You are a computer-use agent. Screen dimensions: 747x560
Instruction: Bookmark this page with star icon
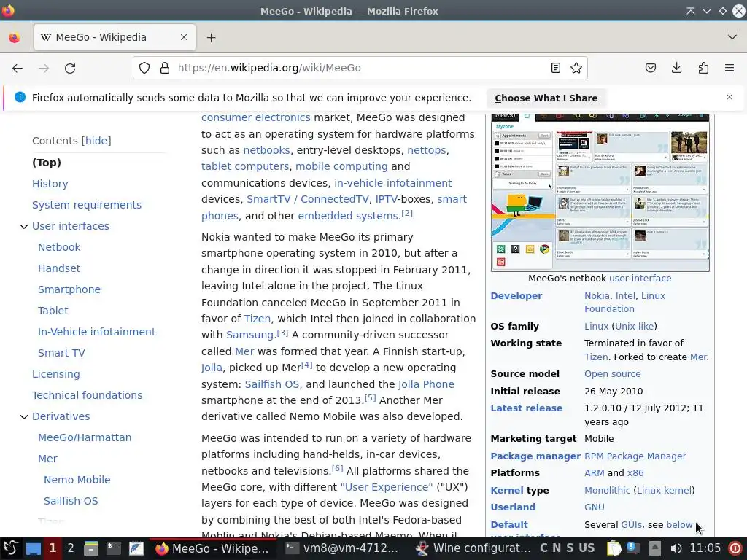pos(576,68)
